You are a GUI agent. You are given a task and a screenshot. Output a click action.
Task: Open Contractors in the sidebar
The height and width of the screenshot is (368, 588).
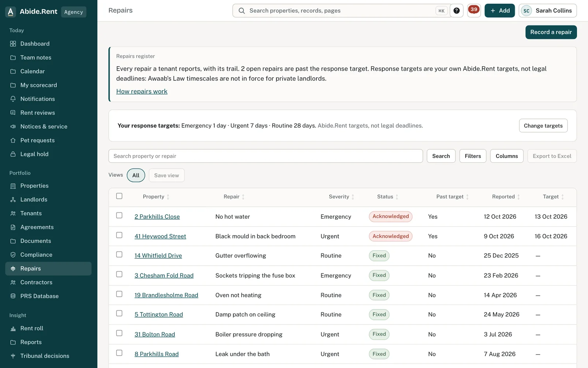pyautogui.click(x=49, y=282)
